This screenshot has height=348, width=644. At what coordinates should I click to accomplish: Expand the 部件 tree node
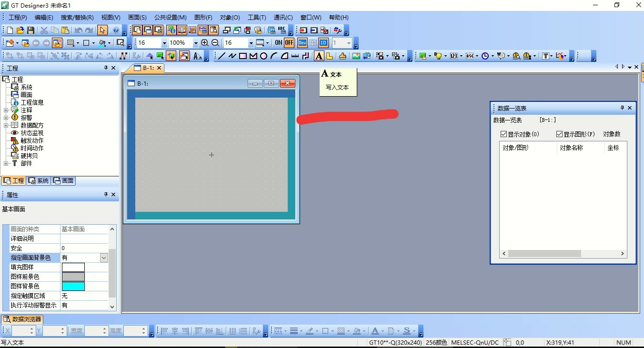6,163
